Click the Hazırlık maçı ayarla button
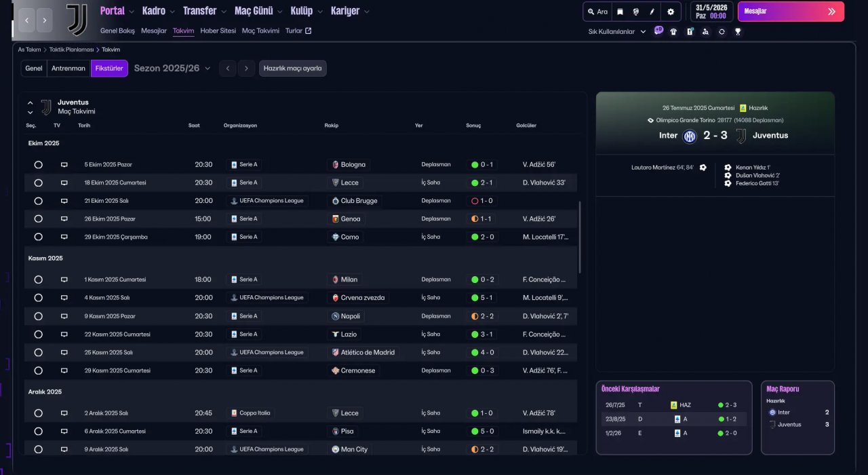This screenshot has height=475, width=868. coord(292,69)
